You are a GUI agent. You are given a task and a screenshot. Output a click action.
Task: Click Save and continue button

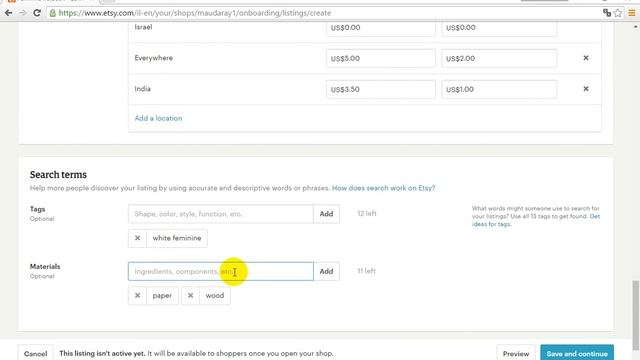(577, 353)
